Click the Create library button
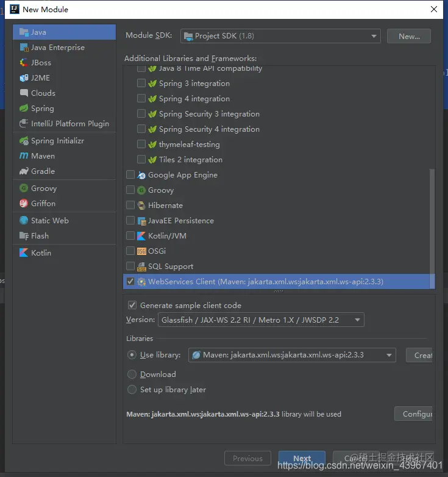Screen dimensions: 448x477 [419, 355]
